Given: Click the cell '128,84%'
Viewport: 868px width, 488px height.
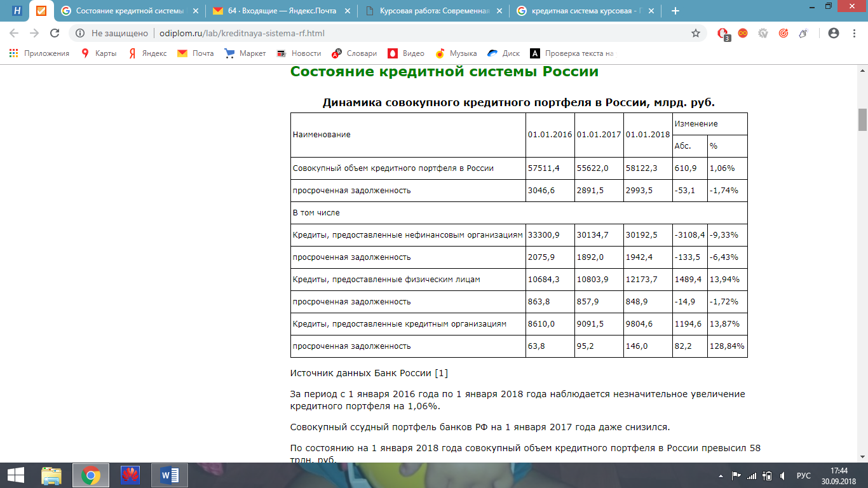Looking at the screenshot, I should (x=727, y=346).
